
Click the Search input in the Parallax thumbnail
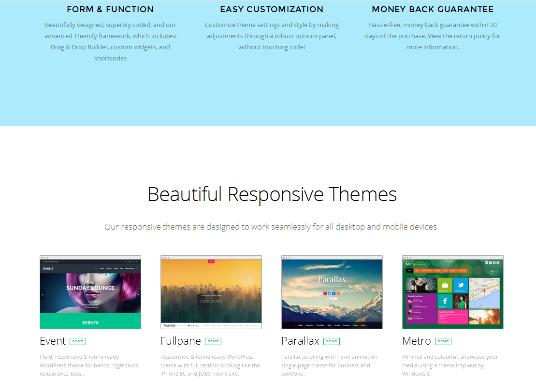point(332,298)
